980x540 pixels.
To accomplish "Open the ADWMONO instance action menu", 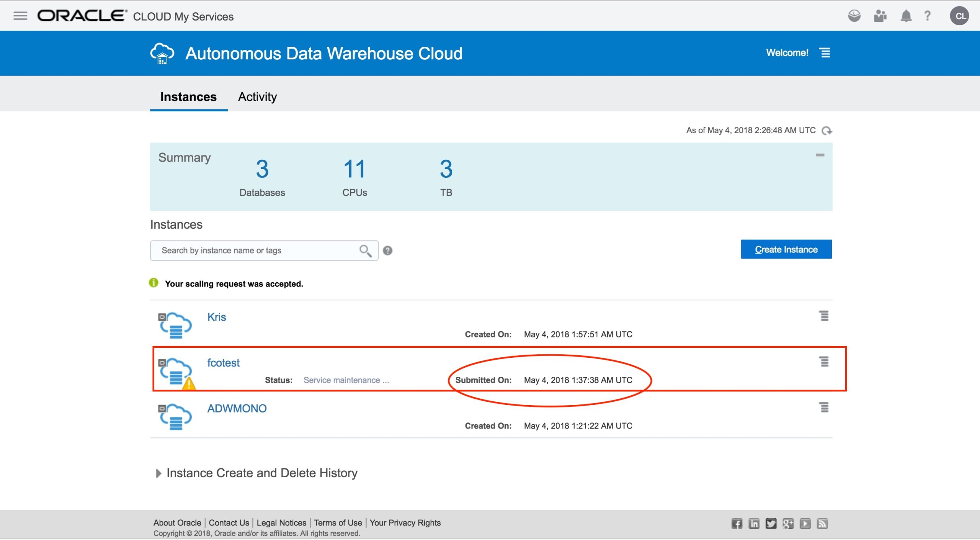I will [824, 407].
